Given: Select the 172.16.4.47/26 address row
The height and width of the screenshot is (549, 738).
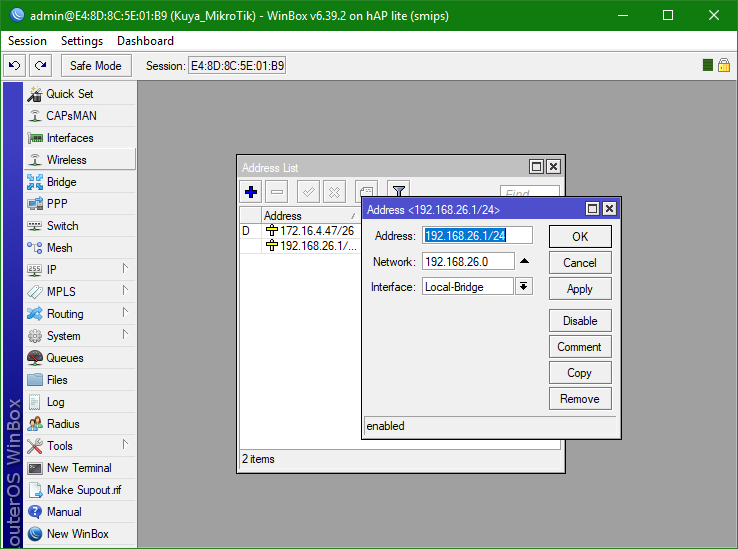Looking at the screenshot, I should (x=301, y=231).
